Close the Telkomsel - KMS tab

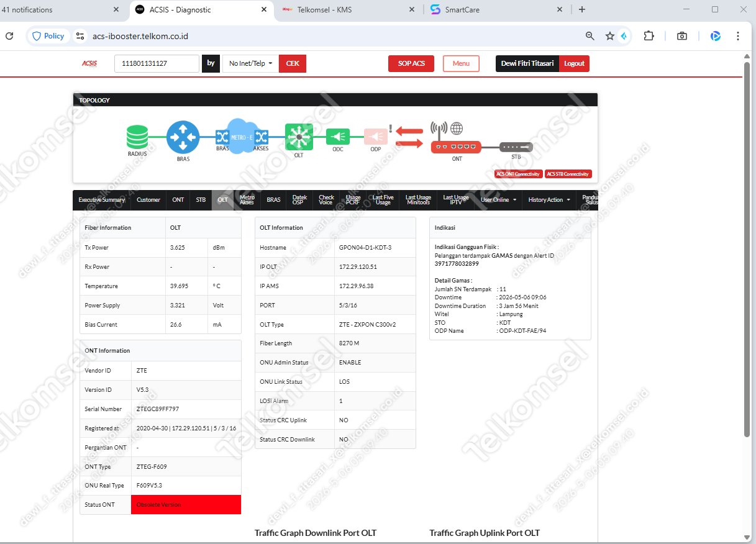[x=412, y=10]
